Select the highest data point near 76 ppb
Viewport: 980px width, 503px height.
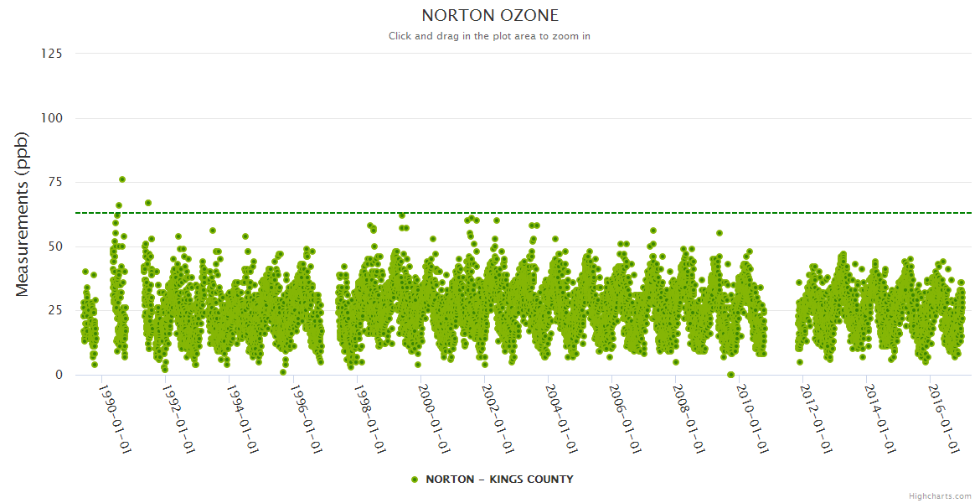122,179
